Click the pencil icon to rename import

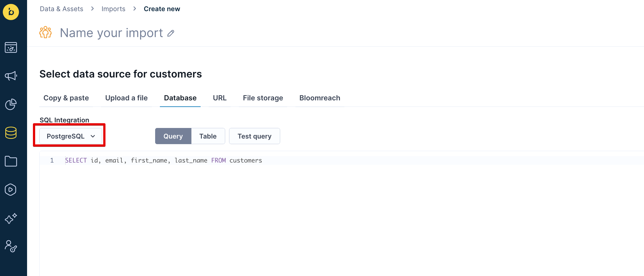(171, 33)
